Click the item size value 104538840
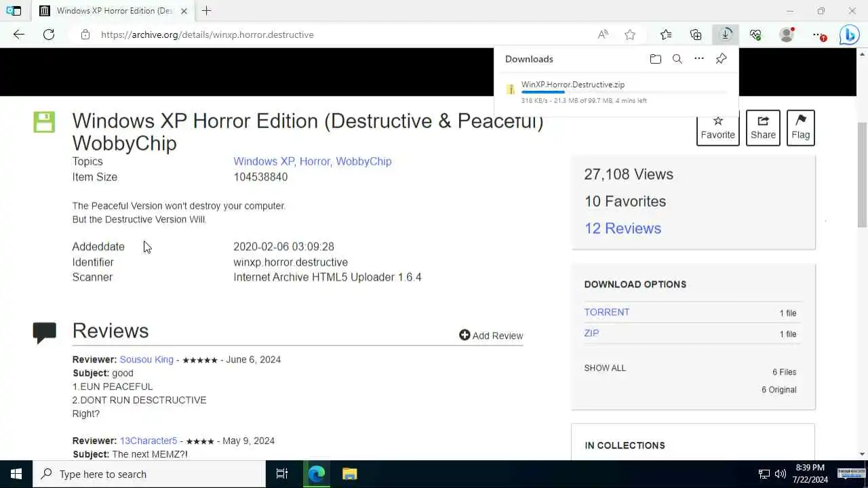Viewport: 868px width, 488px height. click(x=260, y=177)
